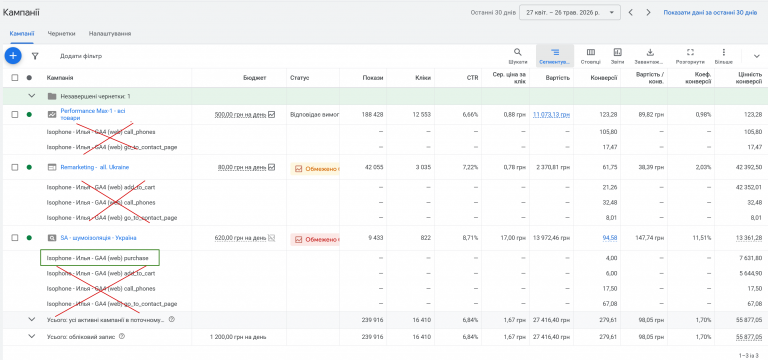
Task: Click Remarketing display campaign type icon
Action: tap(52, 168)
